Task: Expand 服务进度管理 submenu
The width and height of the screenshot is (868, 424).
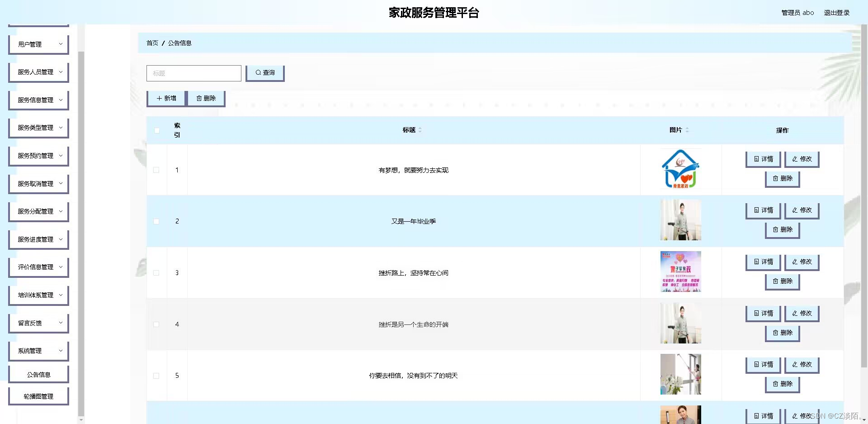Action: click(38, 239)
